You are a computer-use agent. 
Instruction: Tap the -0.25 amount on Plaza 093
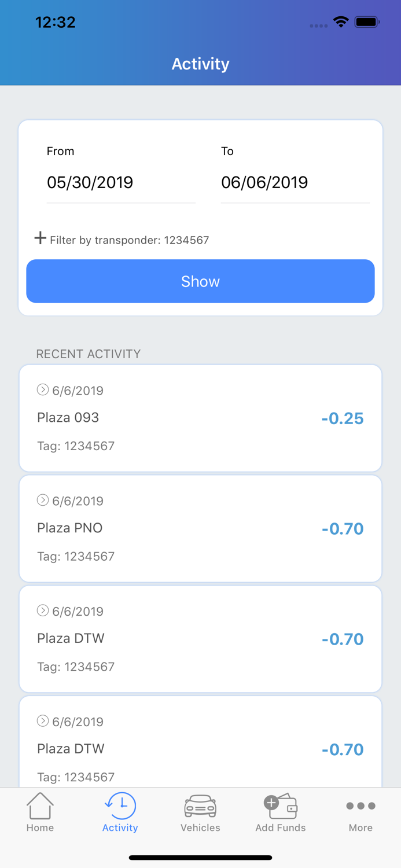point(343,418)
